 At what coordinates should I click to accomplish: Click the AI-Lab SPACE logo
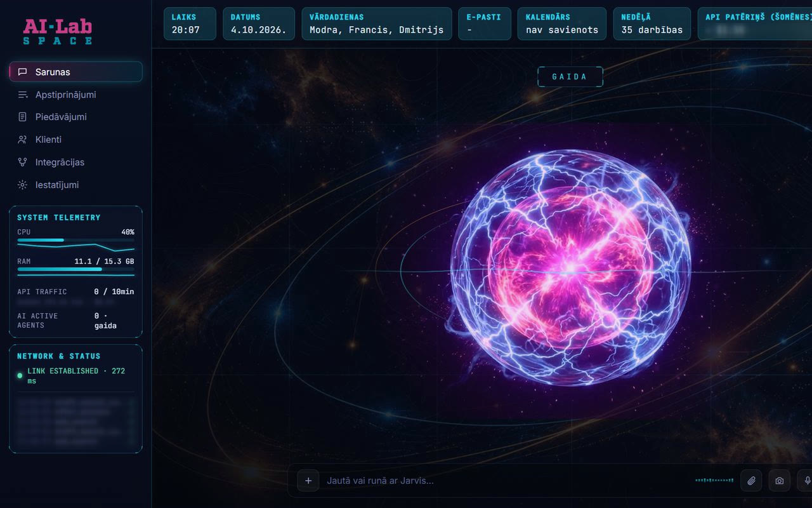[58, 32]
